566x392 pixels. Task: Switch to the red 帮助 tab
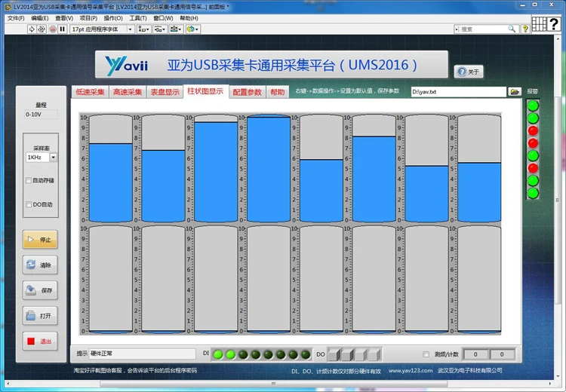tap(278, 92)
